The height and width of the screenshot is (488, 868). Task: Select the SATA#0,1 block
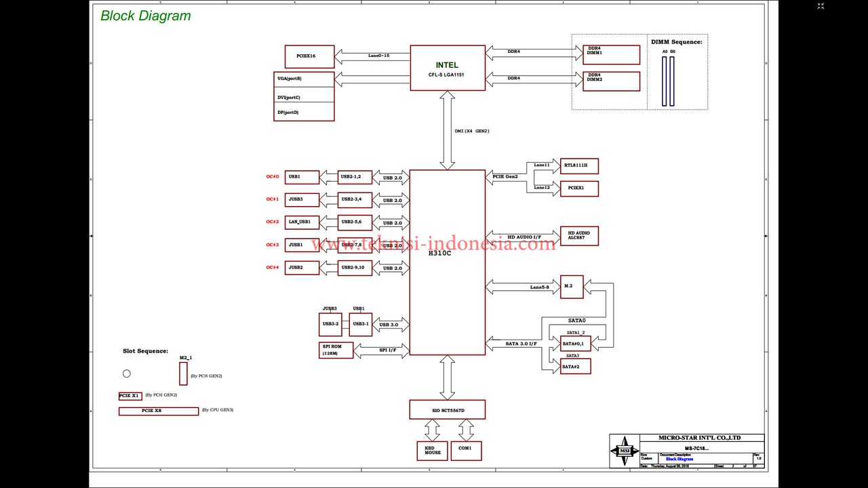point(575,344)
